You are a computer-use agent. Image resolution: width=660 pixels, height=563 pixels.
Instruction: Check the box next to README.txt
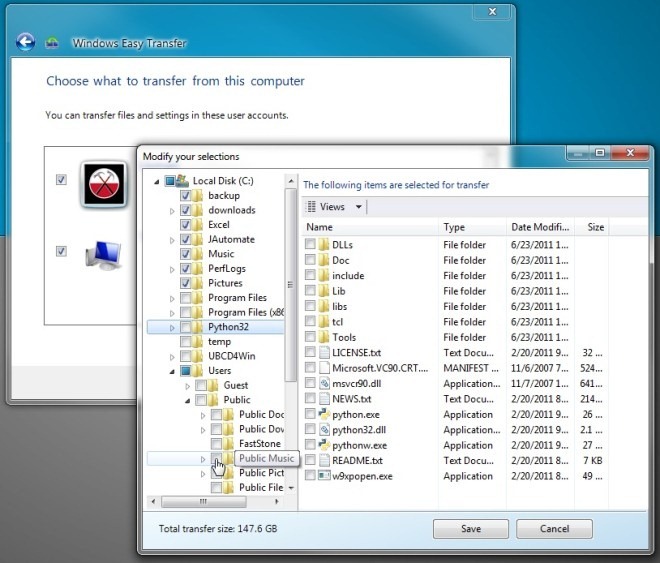[310, 461]
